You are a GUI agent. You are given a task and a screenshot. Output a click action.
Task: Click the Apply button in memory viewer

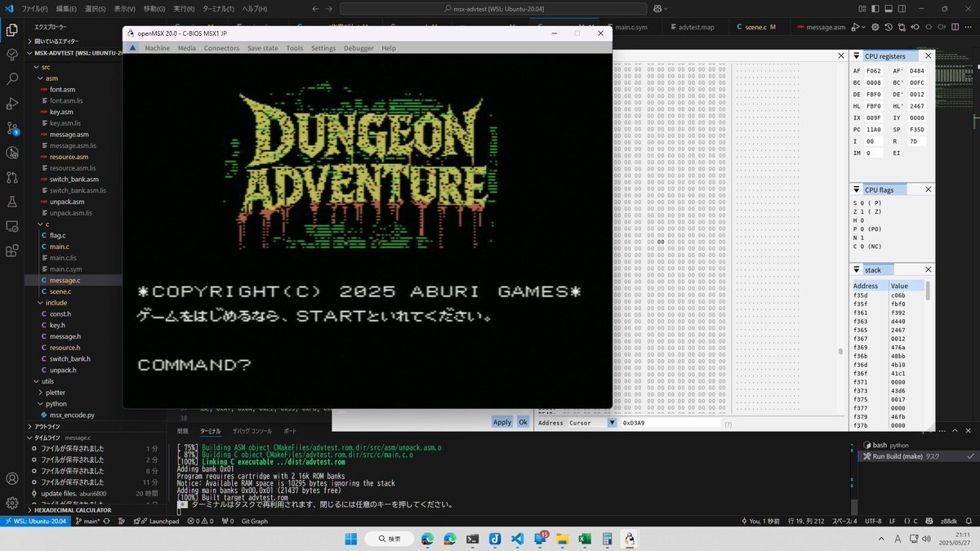[x=502, y=422]
